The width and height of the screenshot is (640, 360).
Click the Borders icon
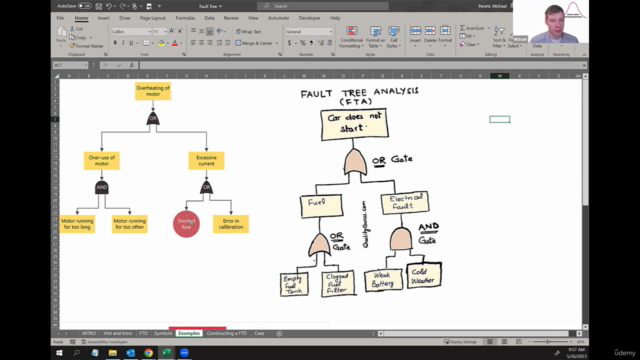pos(146,43)
